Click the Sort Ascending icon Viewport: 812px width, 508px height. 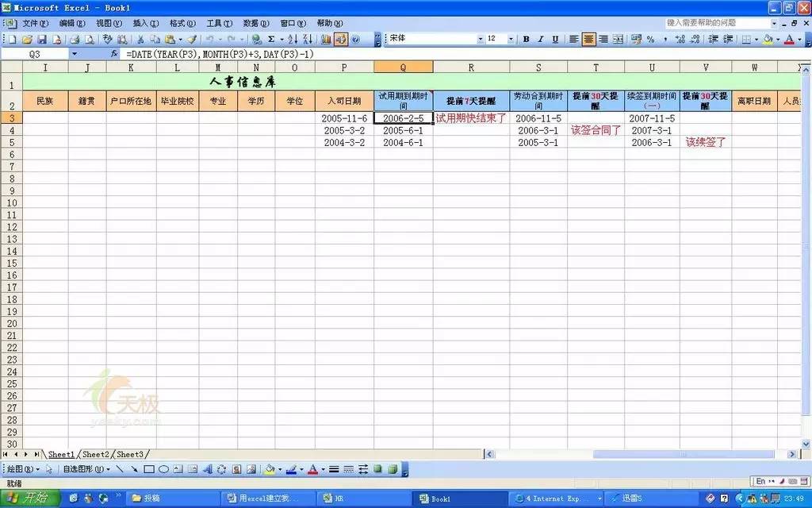tap(292, 39)
